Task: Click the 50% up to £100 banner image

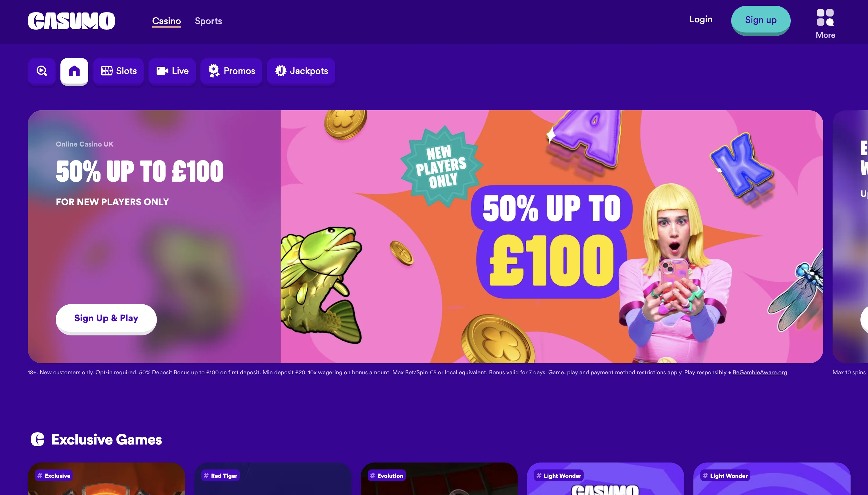Action: click(x=552, y=237)
